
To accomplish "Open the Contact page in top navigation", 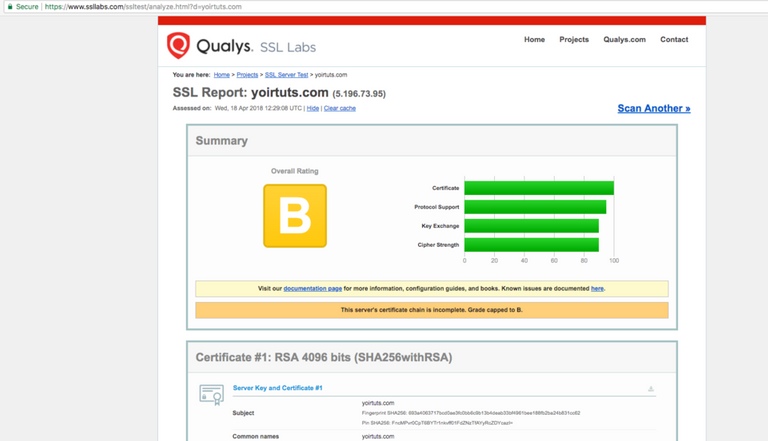I will click(x=674, y=40).
